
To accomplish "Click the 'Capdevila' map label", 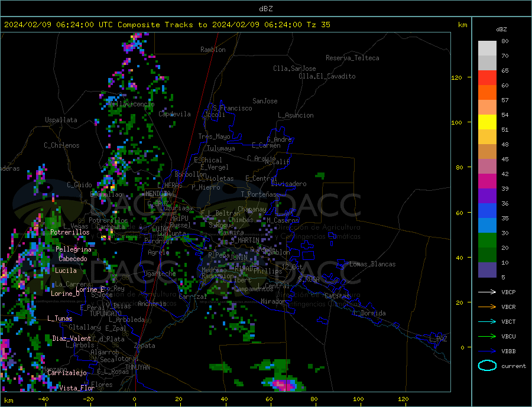I will click(175, 114).
